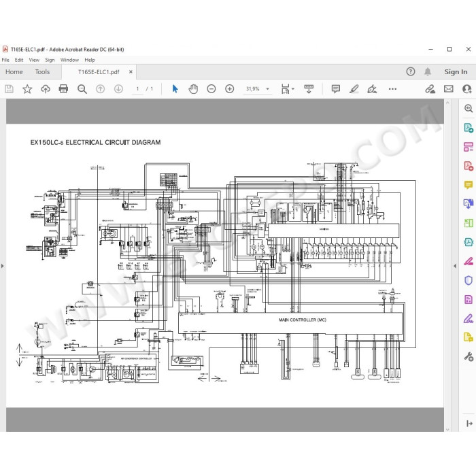Open Create PDF tool in sidebar
Viewport: 476px width, 476px height.
click(469, 166)
